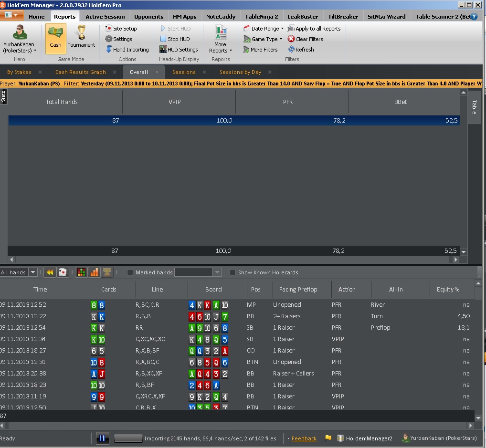486x448 pixels.
Task: Switch to the Active Session tab
Action: [x=105, y=17]
